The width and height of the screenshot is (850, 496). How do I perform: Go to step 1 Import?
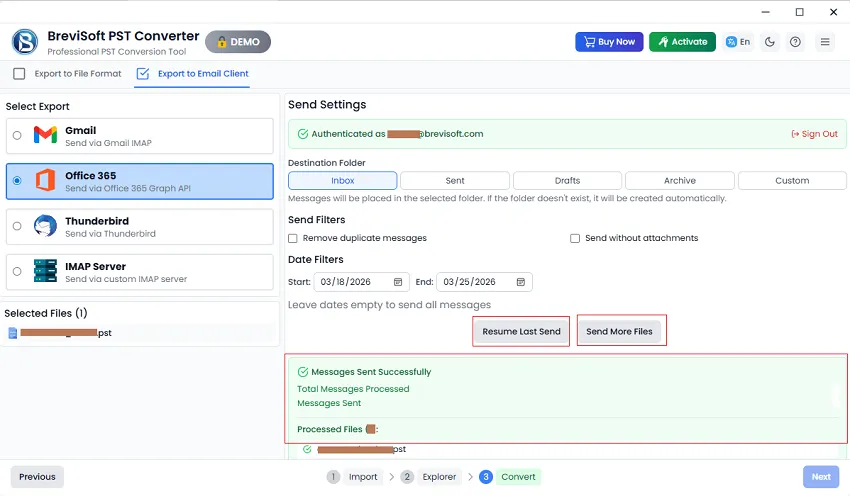coord(353,477)
